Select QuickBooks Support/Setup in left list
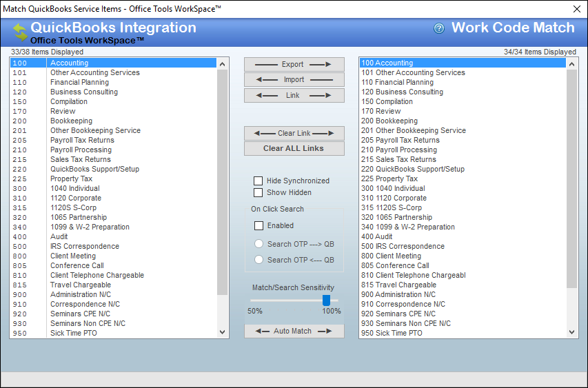The image size is (588, 388). (114, 170)
